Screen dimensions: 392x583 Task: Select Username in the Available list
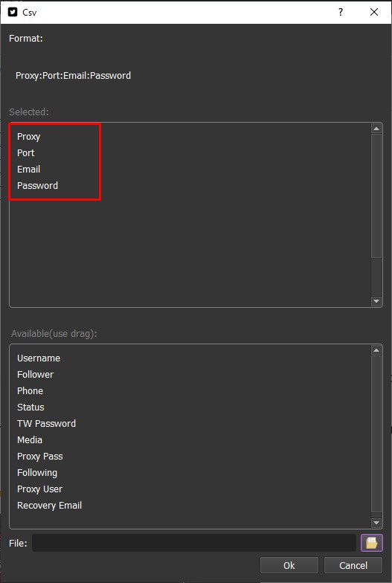tap(39, 358)
